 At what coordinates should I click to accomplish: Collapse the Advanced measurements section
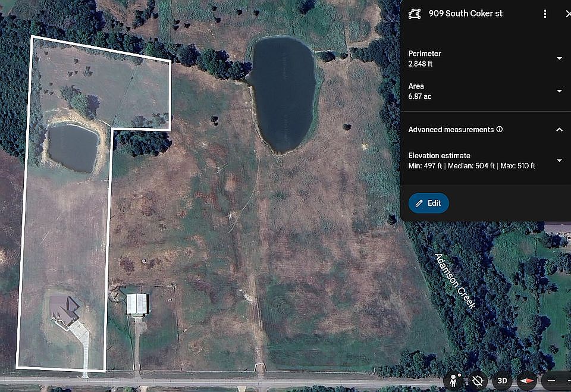559,130
